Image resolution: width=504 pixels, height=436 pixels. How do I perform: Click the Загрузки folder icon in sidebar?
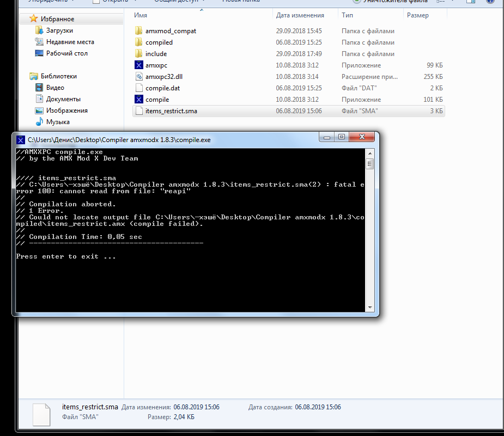click(39, 30)
